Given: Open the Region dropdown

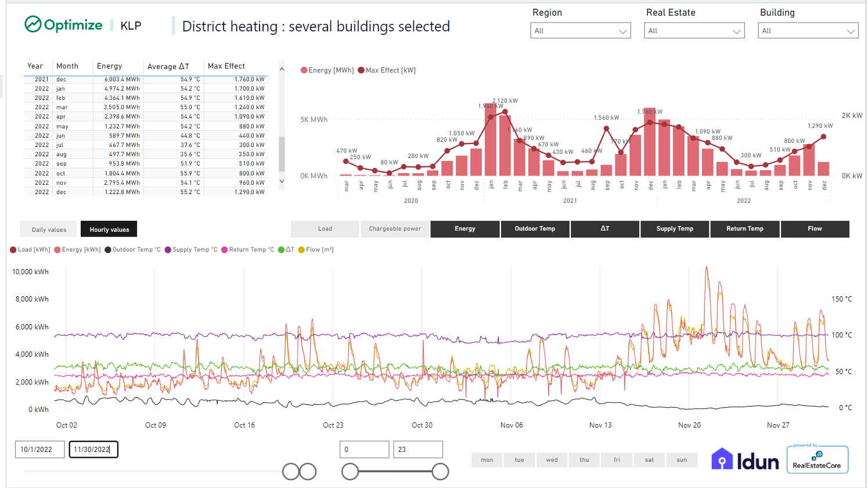Looking at the screenshot, I should click(x=580, y=31).
